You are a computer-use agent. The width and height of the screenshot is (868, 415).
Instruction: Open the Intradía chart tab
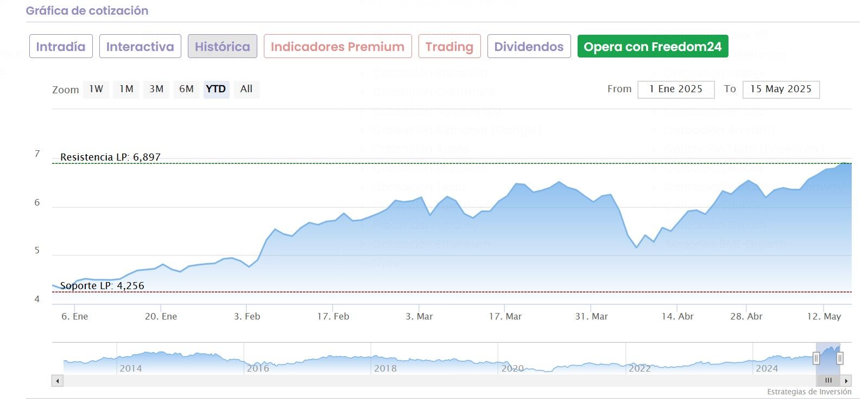[61, 47]
